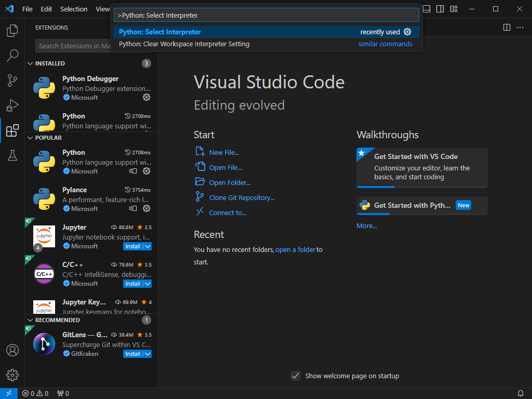The image size is (532, 399).
Task: Click More walkthroughs link
Action: click(x=366, y=226)
